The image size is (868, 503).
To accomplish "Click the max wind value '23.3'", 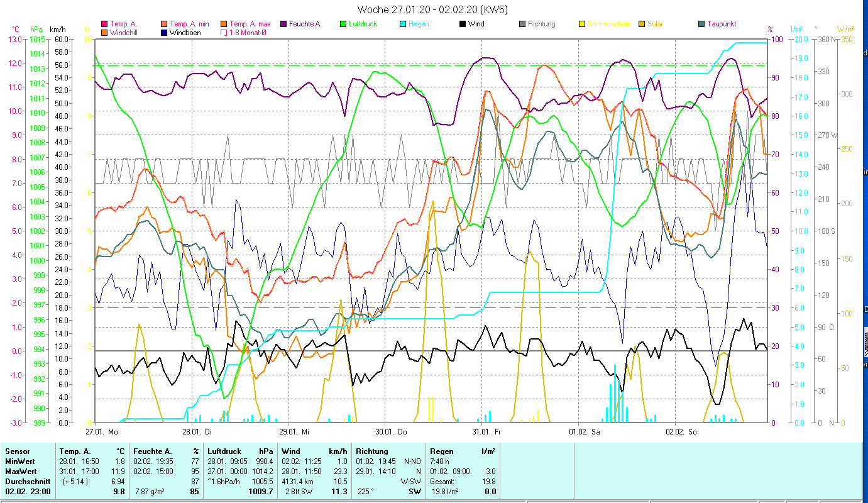I will pos(340,470).
